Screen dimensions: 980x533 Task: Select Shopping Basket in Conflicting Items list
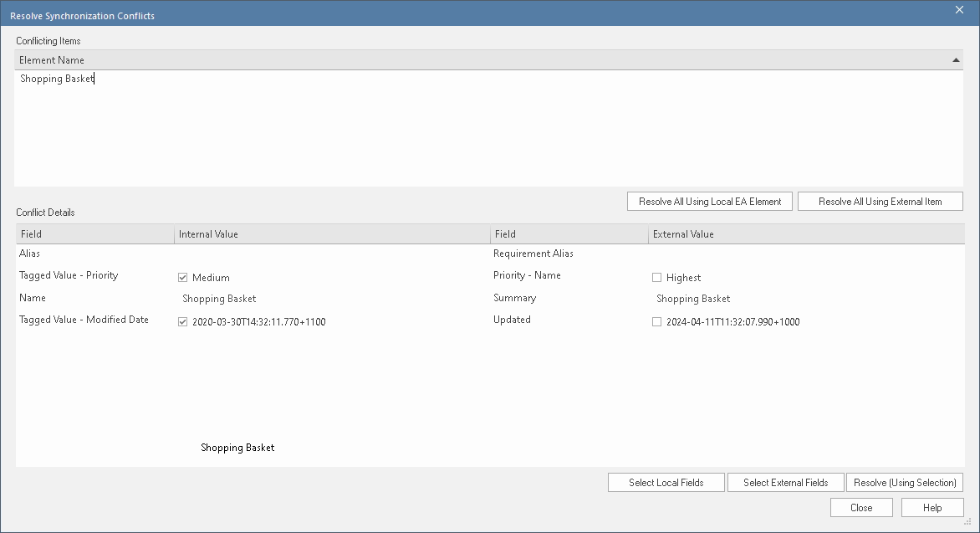[57, 79]
